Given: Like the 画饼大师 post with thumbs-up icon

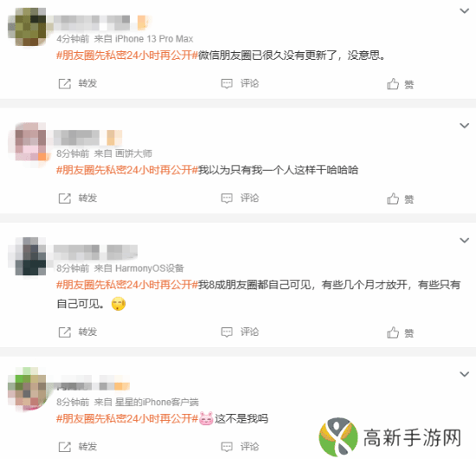Looking at the screenshot, I should (x=393, y=198).
